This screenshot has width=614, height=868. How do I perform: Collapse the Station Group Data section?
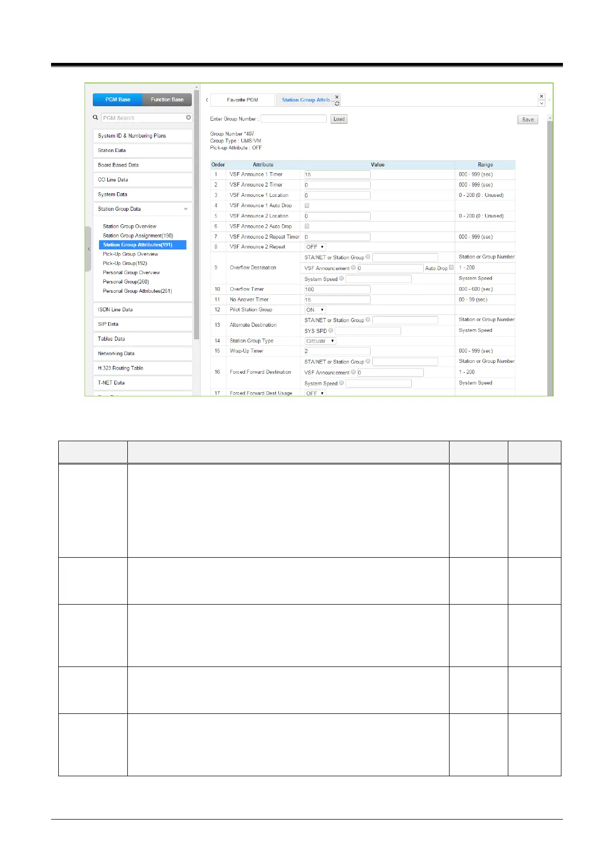click(x=142, y=209)
